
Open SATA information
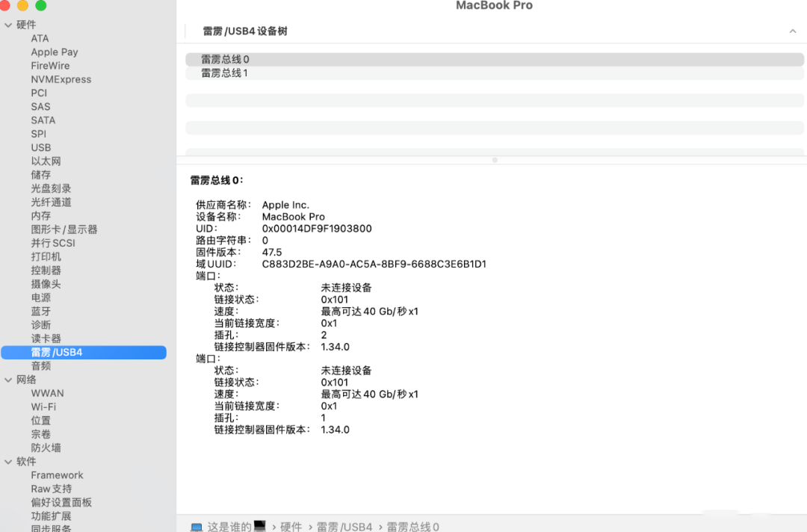pyautogui.click(x=43, y=120)
